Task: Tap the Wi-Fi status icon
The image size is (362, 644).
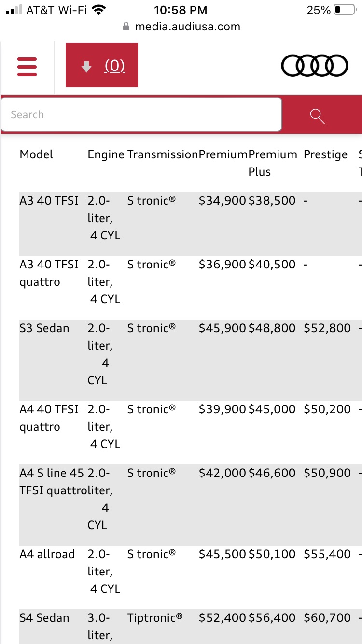Action: point(98,10)
